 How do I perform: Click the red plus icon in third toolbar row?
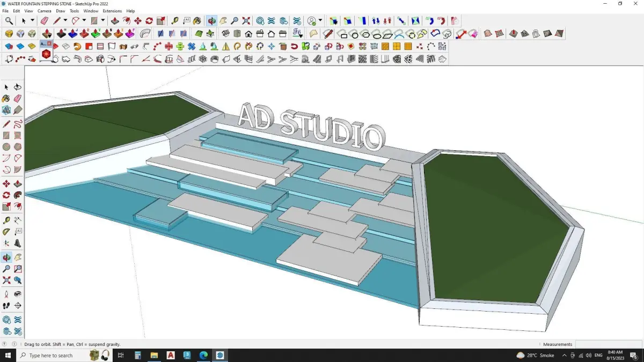pos(169,46)
